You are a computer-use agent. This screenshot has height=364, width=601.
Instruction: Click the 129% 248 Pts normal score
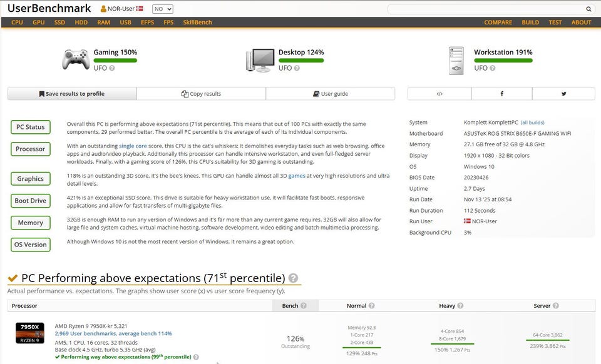pyautogui.click(x=361, y=353)
